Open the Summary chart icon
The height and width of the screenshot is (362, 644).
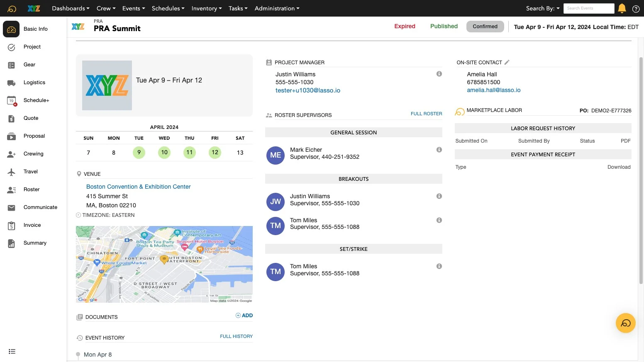(12, 243)
